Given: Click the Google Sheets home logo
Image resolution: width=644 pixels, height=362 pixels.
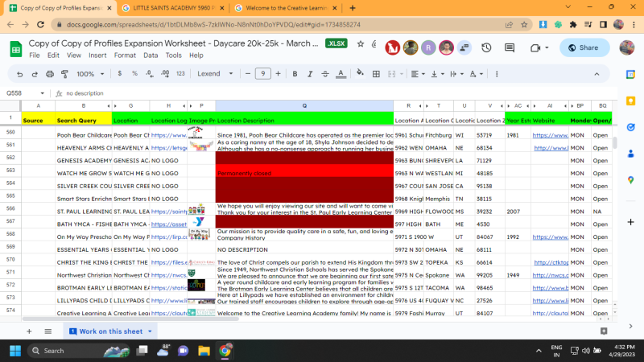Looking at the screenshot, I should click(x=15, y=50).
